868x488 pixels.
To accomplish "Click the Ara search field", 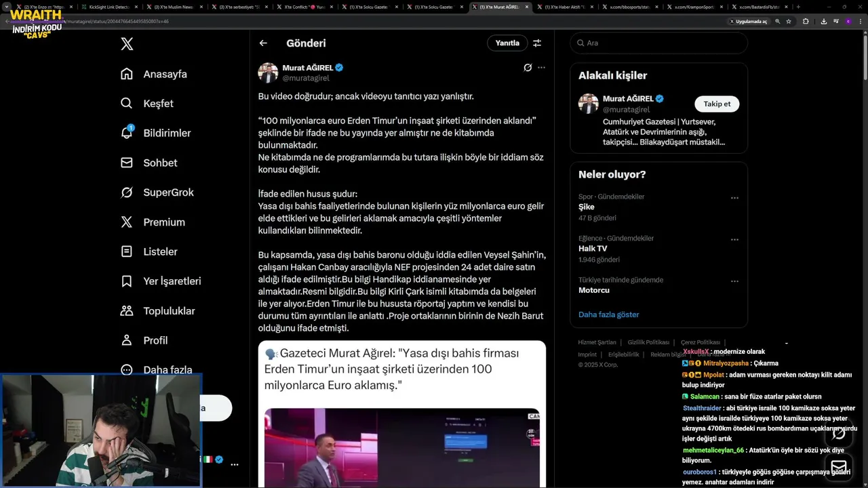I will (658, 43).
